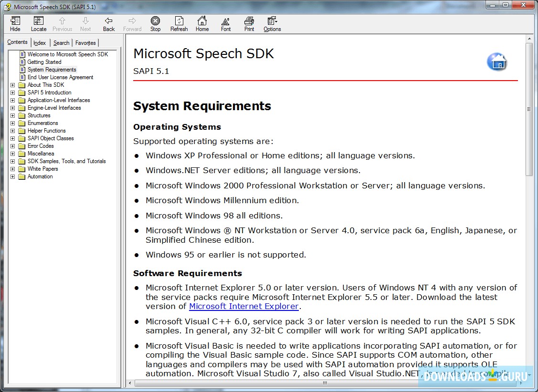The width and height of the screenshot is (538, 392).
Task: Open the Getting Started topic
Action: [x=44, y=62]
